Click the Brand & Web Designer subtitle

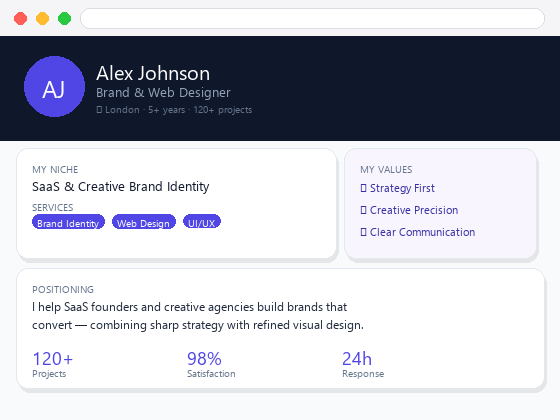[163, 93]
